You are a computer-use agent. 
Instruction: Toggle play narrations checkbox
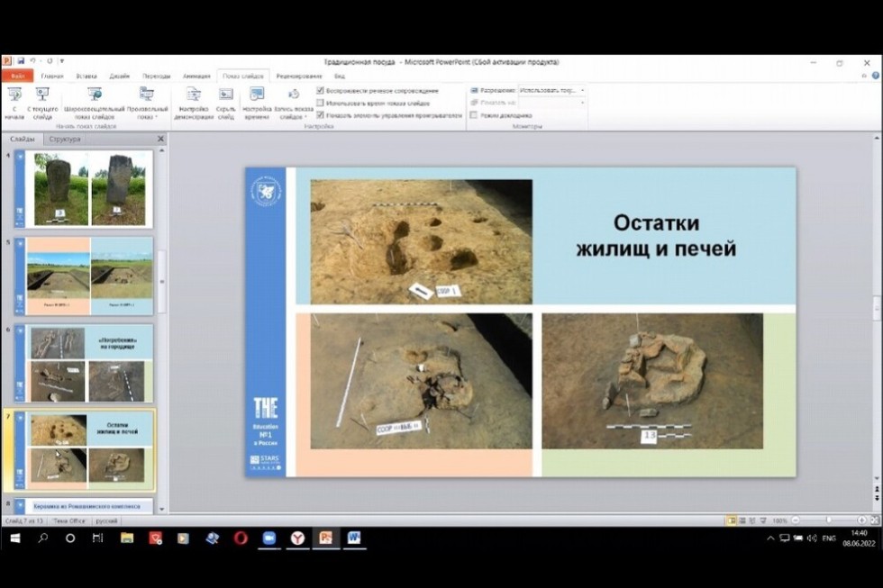click(x=321, y=91)
